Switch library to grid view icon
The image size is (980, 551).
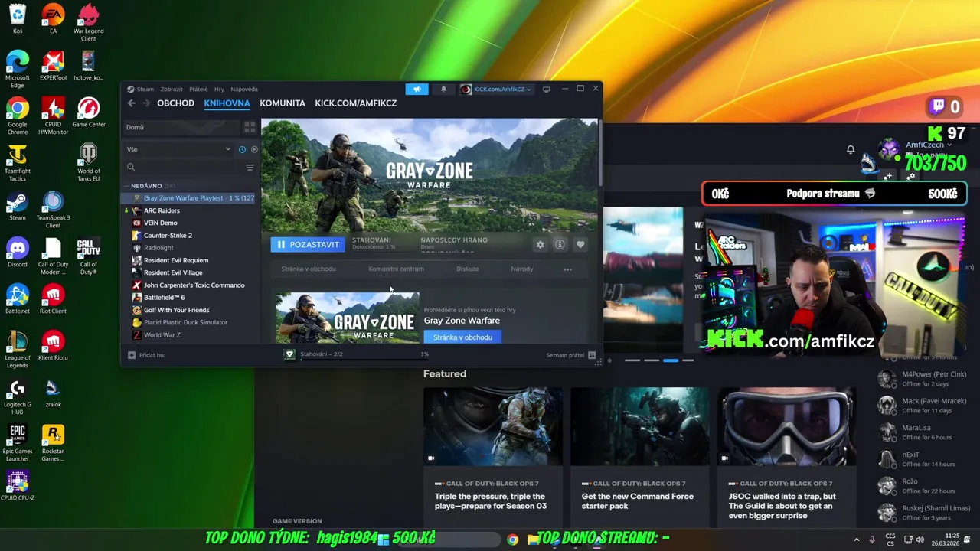pos(250,127)
